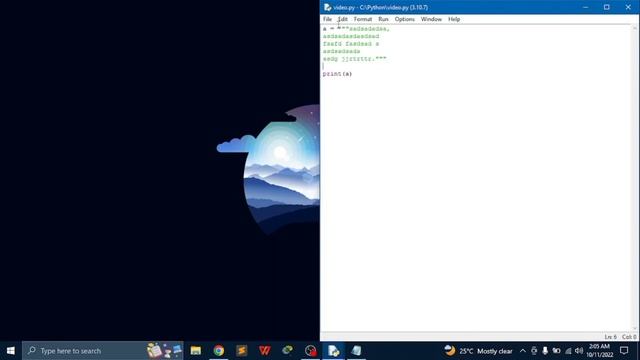640x360 pixels.
Task: Open File Explorer from taskbar
Action: click(x=196, y=351)
